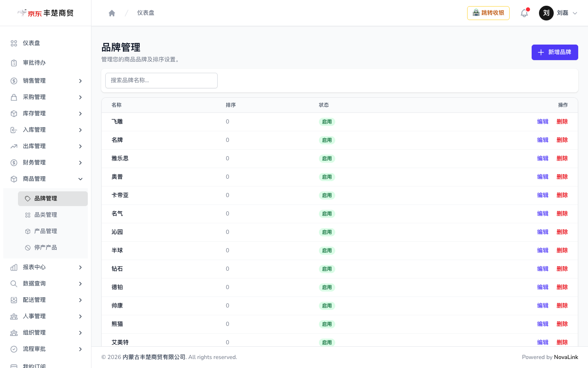Image resolution: width=588 pixels, height=368 pixels.
Task: Edit the 飞雕 brand row
Action: tap(543, 122)
